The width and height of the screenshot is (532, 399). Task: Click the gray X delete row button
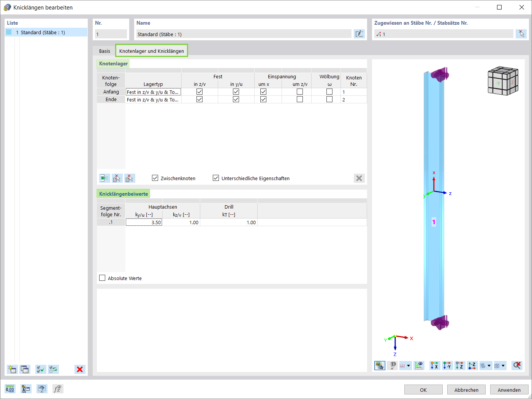(359, 178)
